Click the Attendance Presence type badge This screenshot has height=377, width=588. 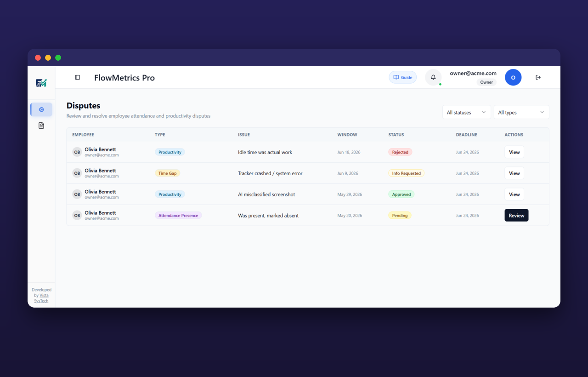tap(178, 216)
